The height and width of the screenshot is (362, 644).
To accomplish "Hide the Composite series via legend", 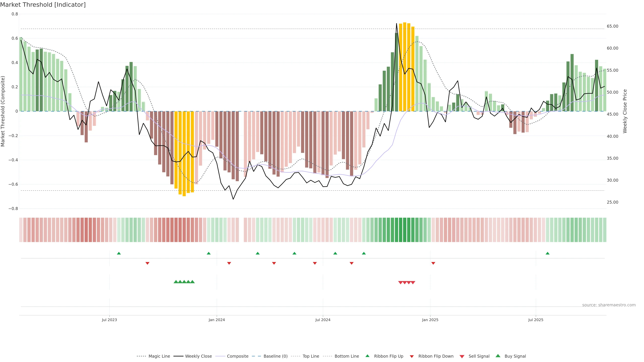I will pyautogui.click(x=237, y=356).
